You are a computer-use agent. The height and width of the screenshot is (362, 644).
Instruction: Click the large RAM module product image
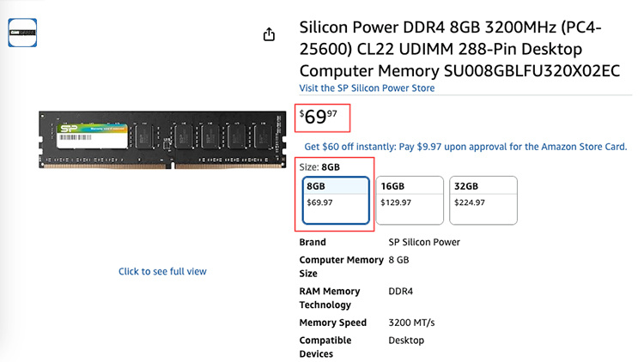pyautogui.click(x=162, y=138)
